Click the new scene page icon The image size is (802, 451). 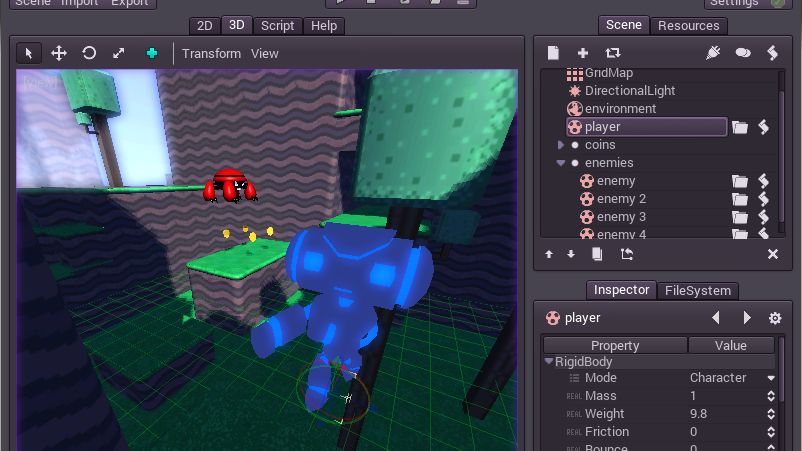click(553, 53)
